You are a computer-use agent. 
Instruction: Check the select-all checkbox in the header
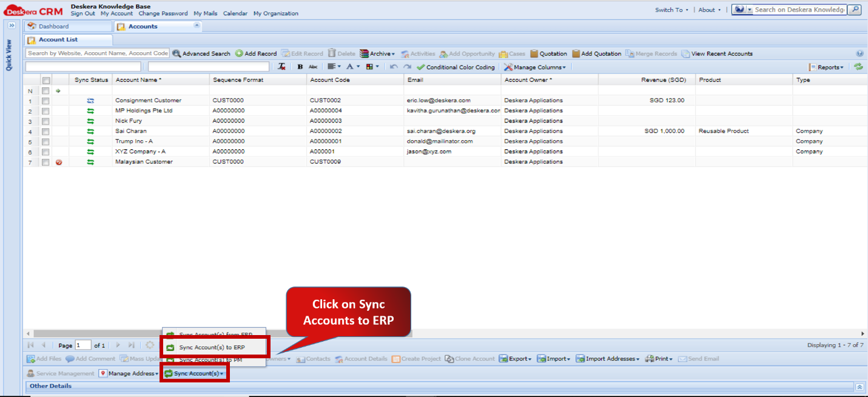tap(45, 80)
